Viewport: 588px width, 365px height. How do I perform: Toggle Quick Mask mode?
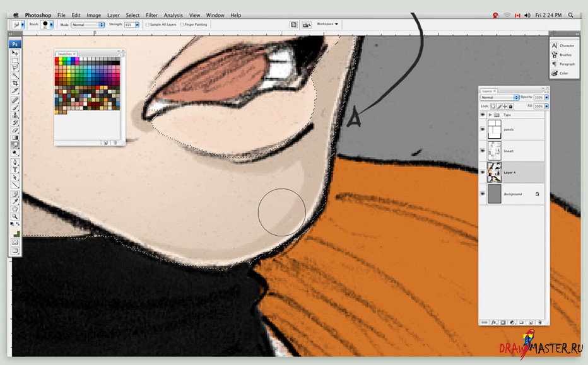point(15,243)
